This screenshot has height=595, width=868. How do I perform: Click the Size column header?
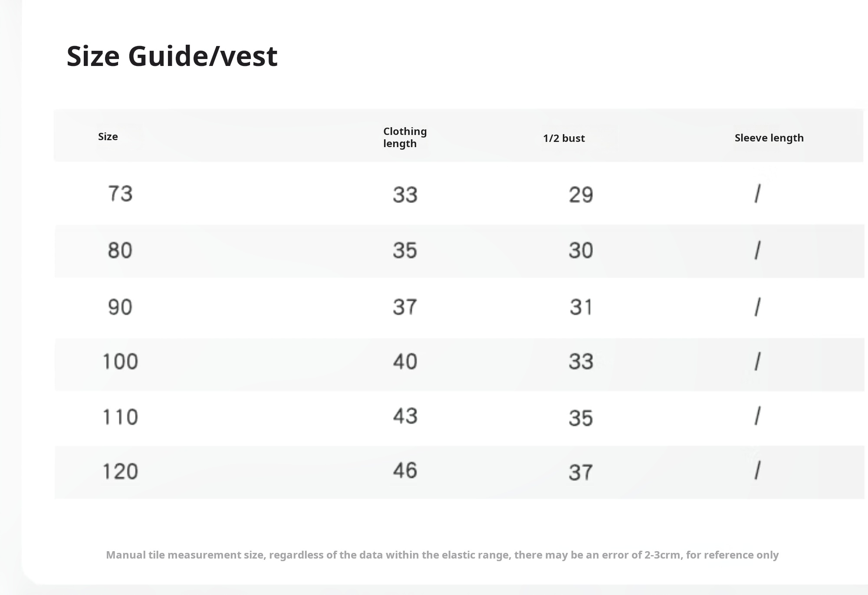point(108,137)
